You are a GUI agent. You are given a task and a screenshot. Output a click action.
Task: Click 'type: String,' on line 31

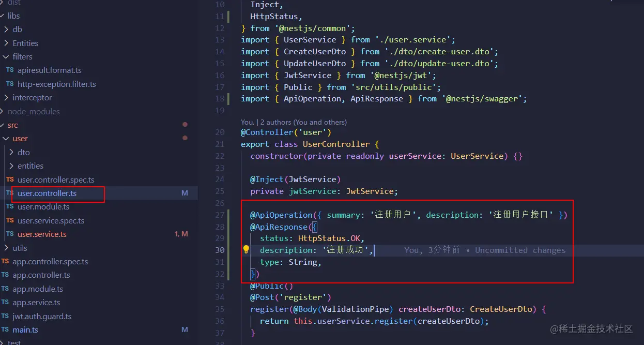[290, 262]
